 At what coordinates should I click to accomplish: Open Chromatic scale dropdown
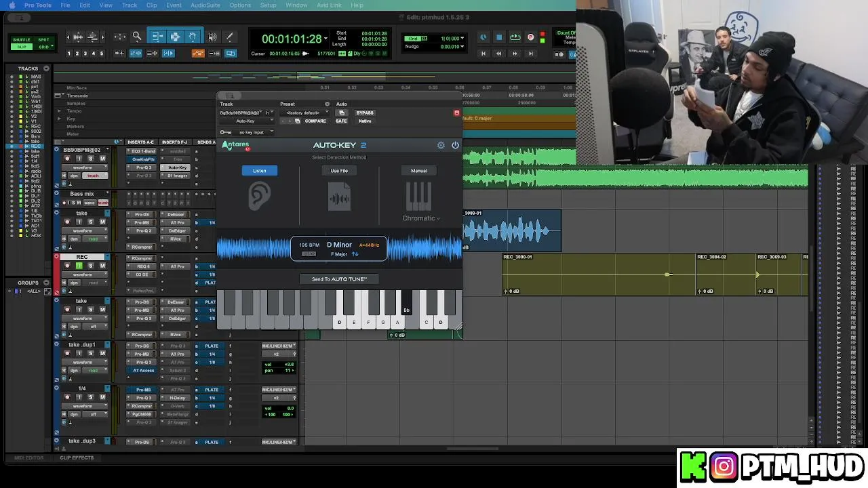pos(421,218)
